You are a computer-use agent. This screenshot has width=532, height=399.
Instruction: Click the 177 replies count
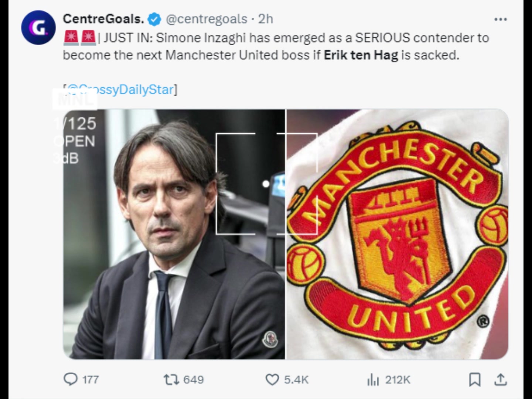[x=90, y=379]
